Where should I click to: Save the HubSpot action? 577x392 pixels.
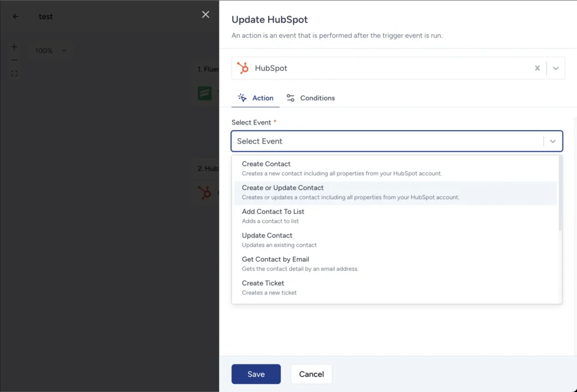pos(256,374)
